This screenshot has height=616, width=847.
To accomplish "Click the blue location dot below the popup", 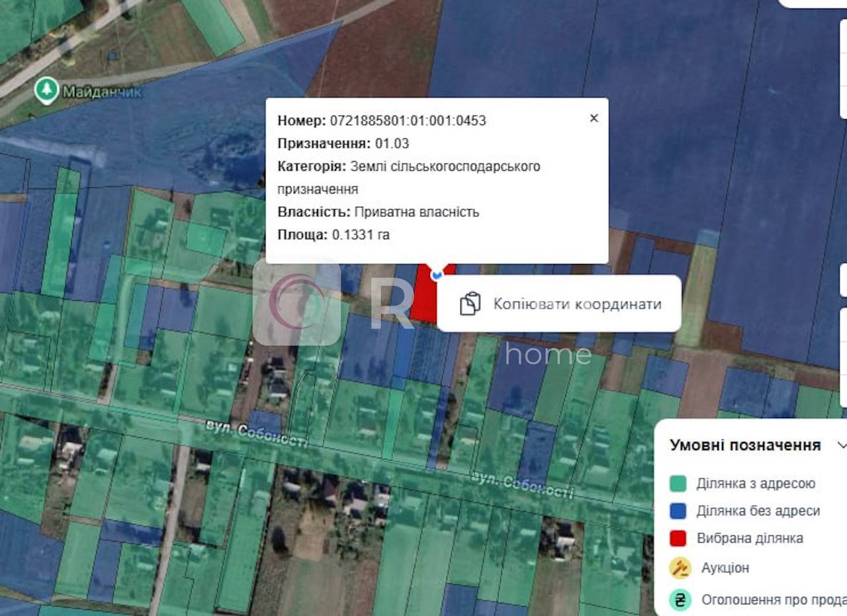I will [436, 275].
